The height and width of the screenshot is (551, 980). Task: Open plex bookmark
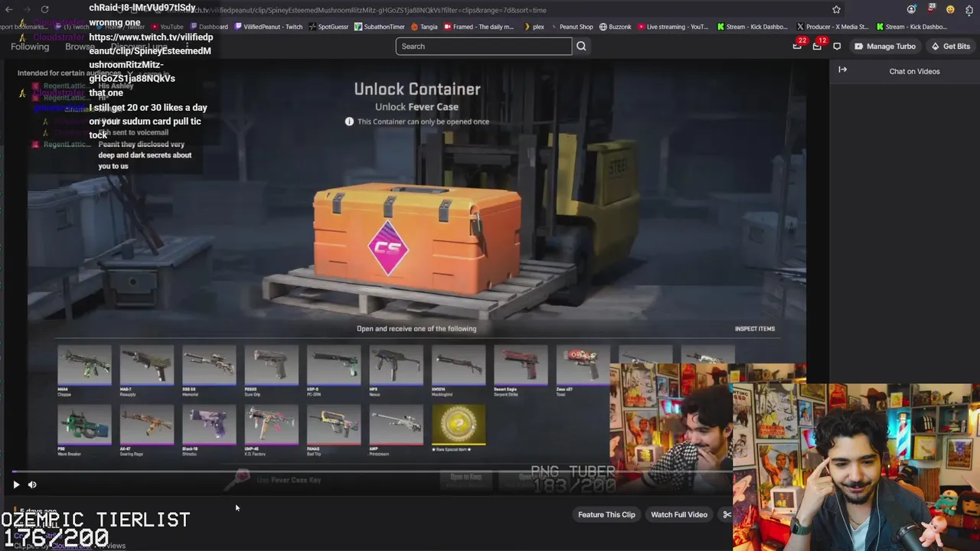(534, 27)
